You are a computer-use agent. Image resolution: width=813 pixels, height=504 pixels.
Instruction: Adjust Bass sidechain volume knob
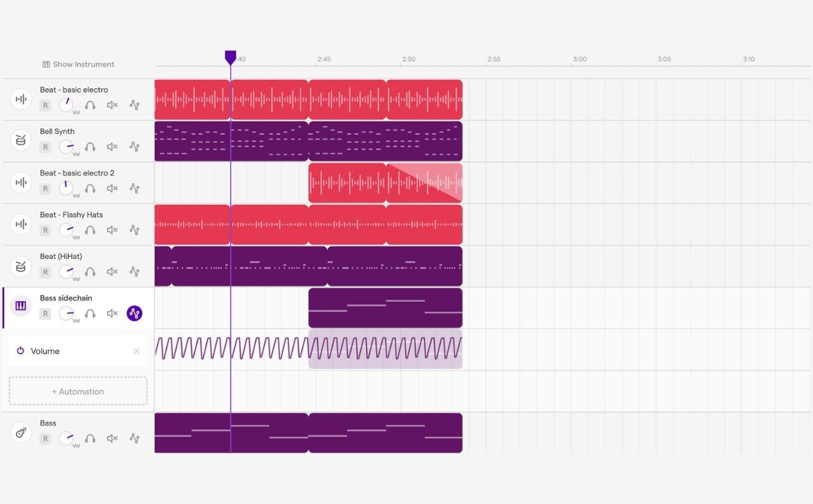[66, 314]
